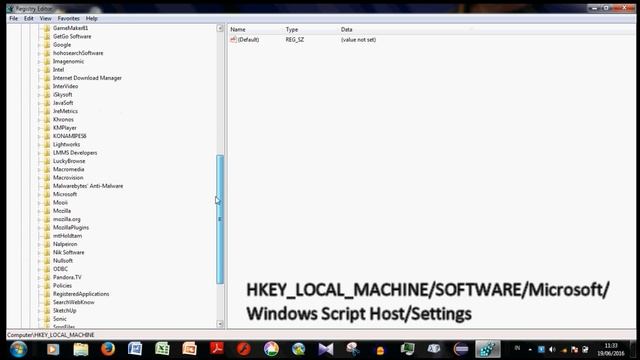Select the JreMetrics key
This screenshot has height=360, width=640.
(65, 111)
